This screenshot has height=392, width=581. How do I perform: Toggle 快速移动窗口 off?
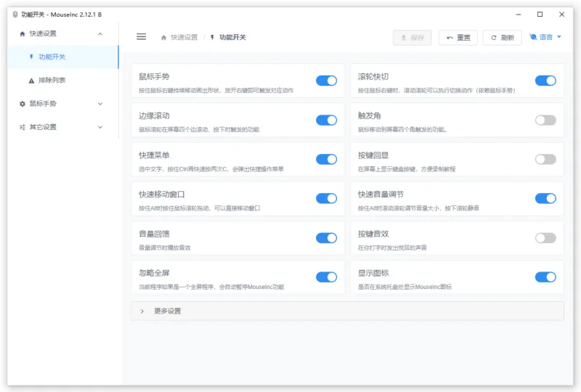point(326,198)
